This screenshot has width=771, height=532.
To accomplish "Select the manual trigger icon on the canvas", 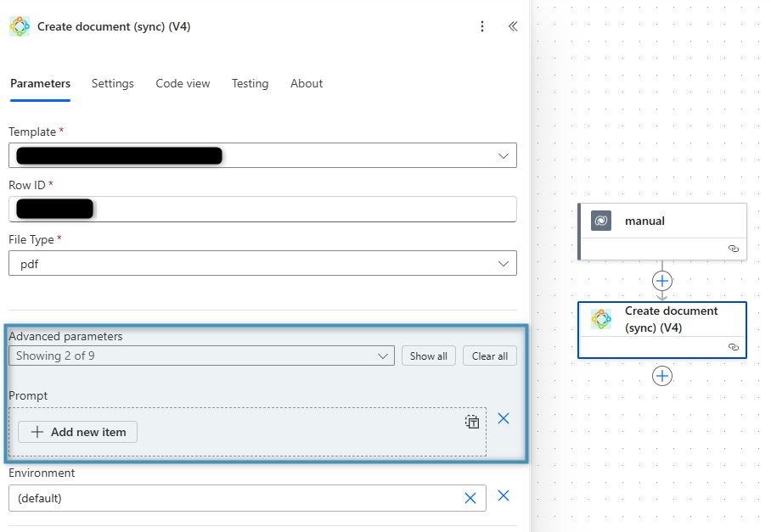I will pyautogui.click(x=601, y=221).
